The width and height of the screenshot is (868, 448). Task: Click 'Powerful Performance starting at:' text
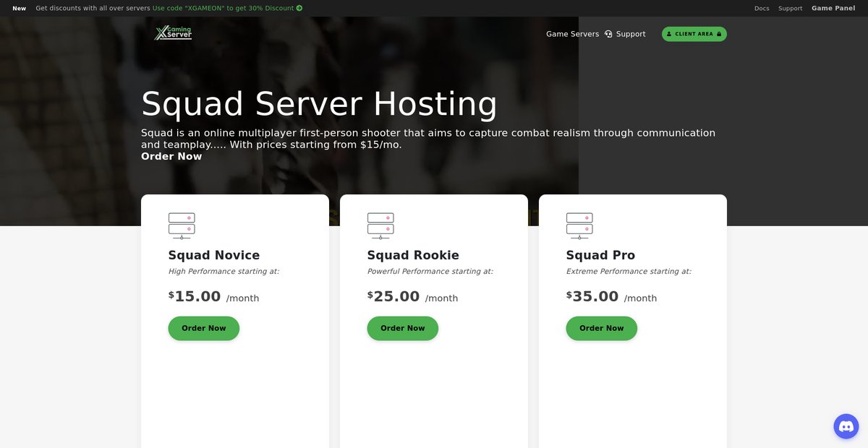pos(430,272)
